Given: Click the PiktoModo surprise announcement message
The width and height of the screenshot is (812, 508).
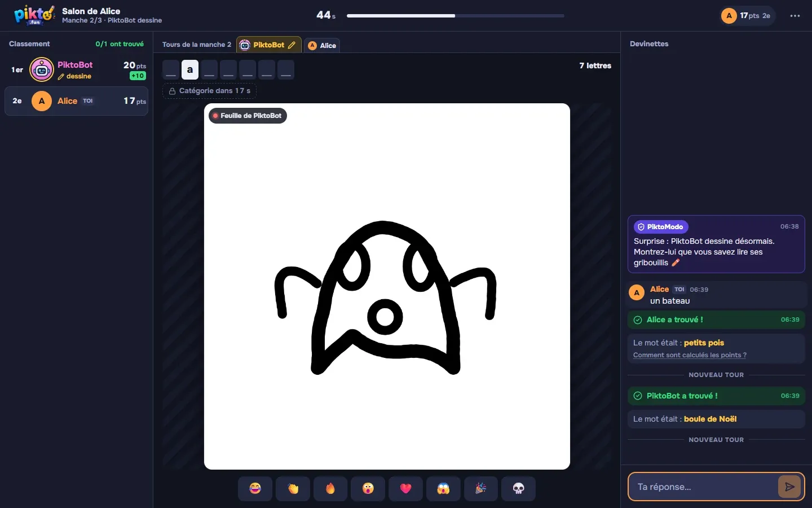Looking at the screenshot, I should pyautogui.click(x=716, y=244).
